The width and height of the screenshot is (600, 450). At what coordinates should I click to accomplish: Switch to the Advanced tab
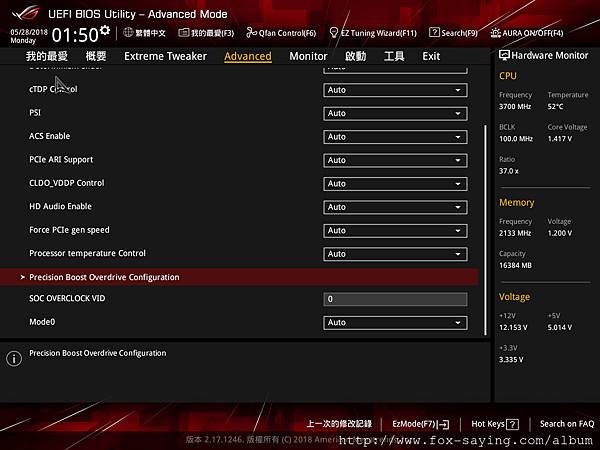click(x=248, y=56)
